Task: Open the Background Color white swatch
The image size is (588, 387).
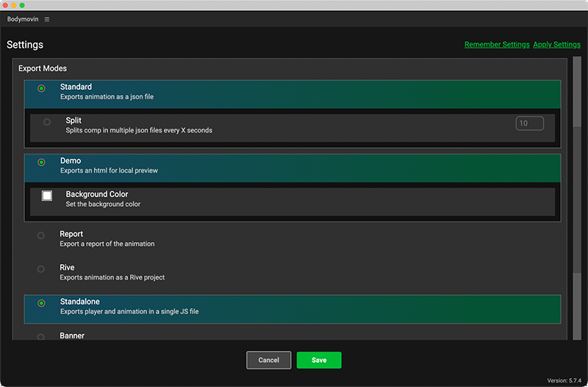Action: click(x=47, y=196)
